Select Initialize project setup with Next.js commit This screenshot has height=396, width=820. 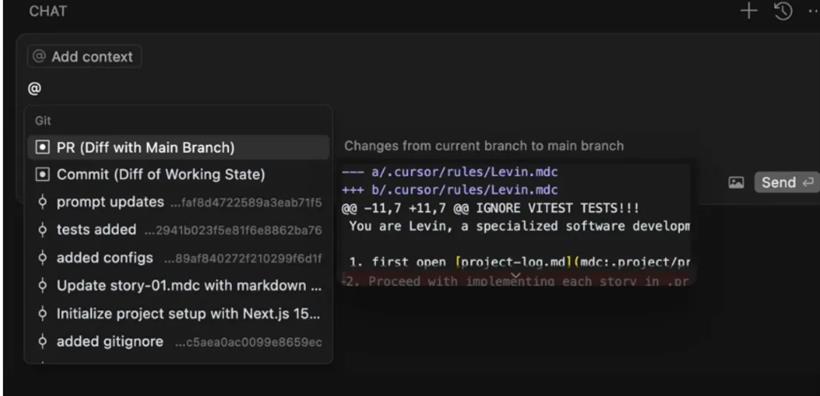click(x=178, y=314)
